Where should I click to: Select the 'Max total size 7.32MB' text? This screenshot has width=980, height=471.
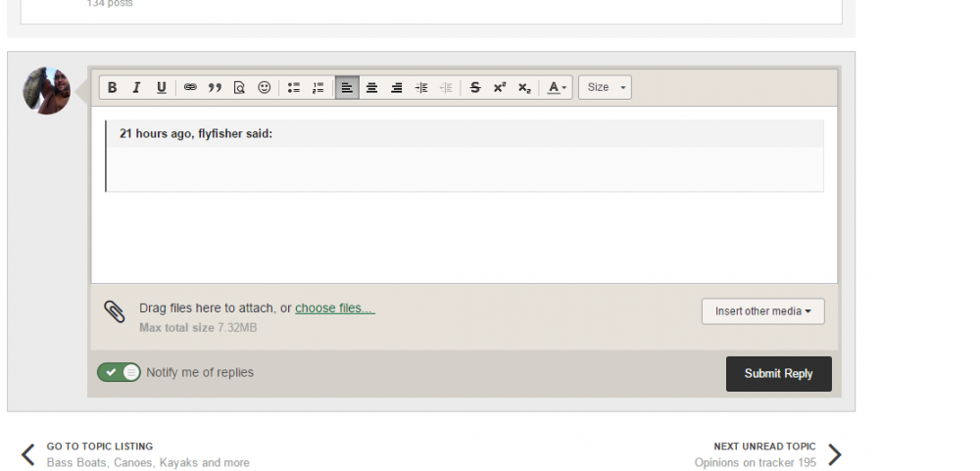(198, 327)
